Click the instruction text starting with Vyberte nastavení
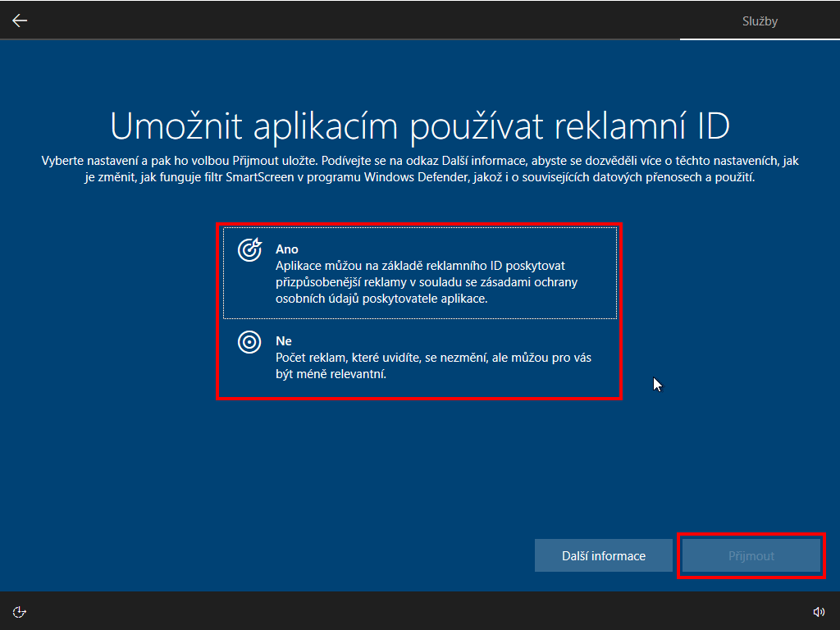840x630 pixels. click(420, 169)
